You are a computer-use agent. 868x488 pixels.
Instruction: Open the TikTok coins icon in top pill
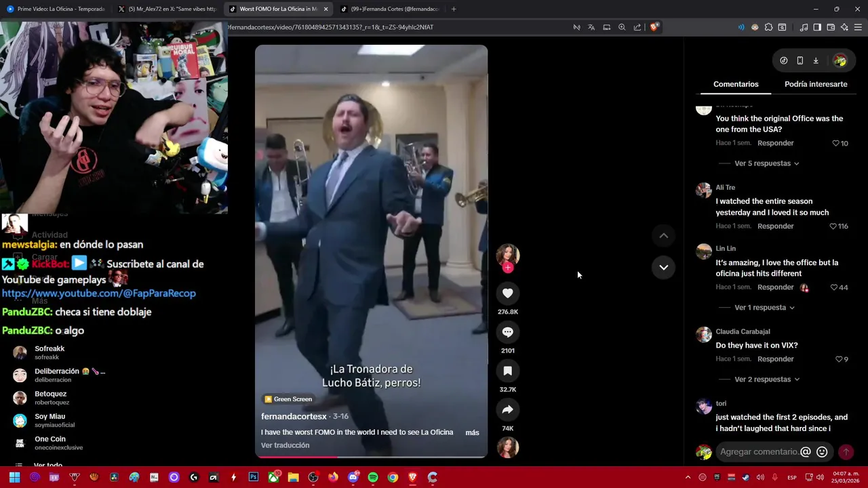point(784,60)
